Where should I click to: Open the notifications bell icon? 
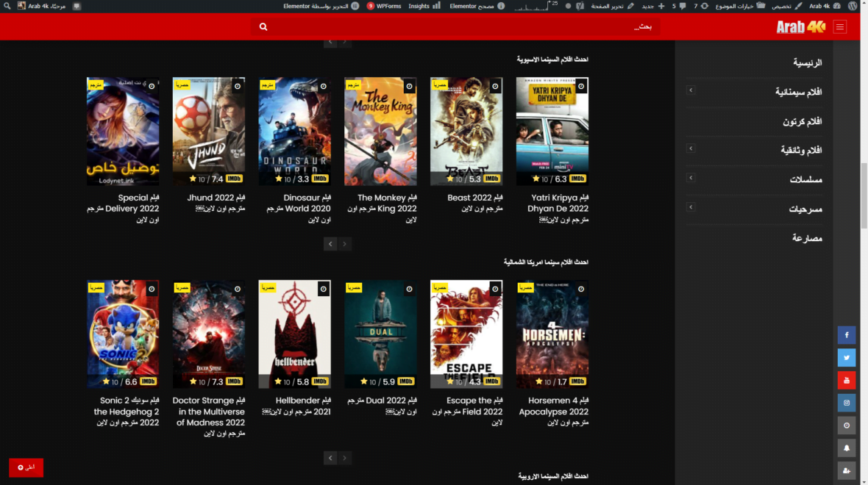pos(847,448)
